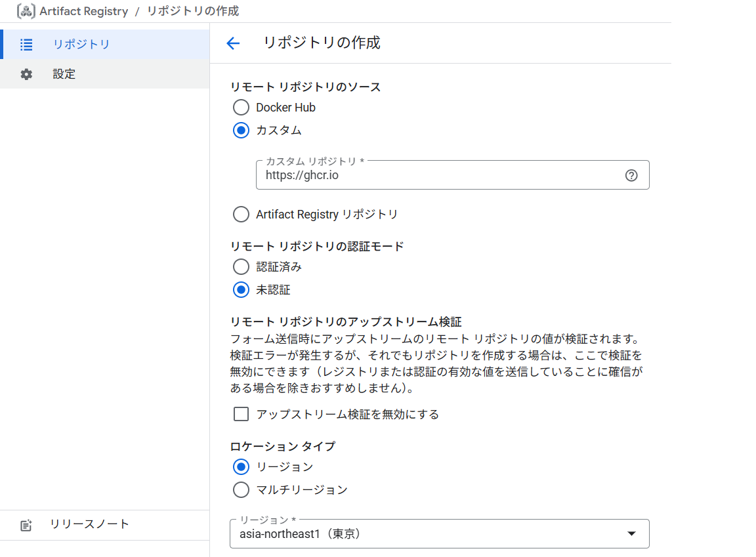The width and height of the screenshot is (756, 557).
Task: Select リージョン location type
Action: pyautogui.click(x=241, y=466)
